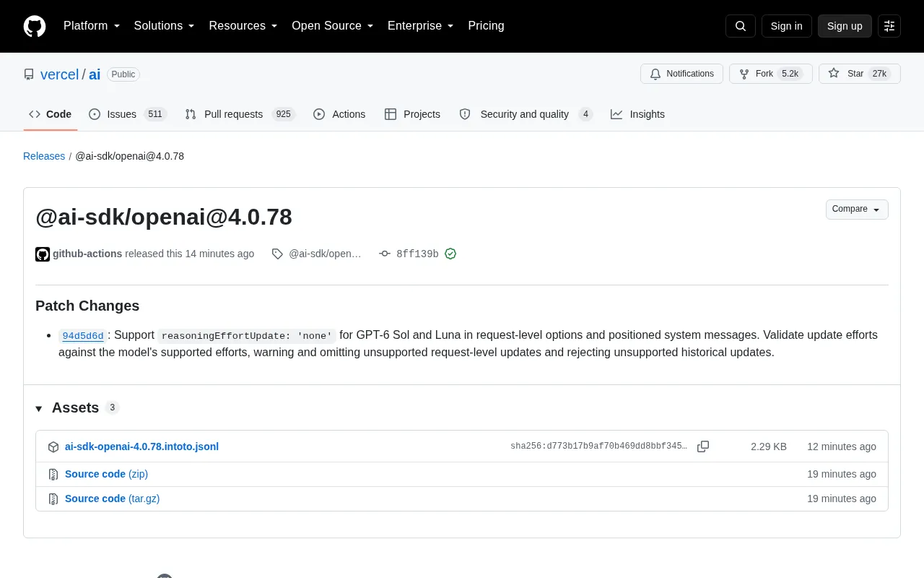Click the commit icon beside 8ff139b
The width and height of the screenshot is (924, 578).
coord(385,254)
